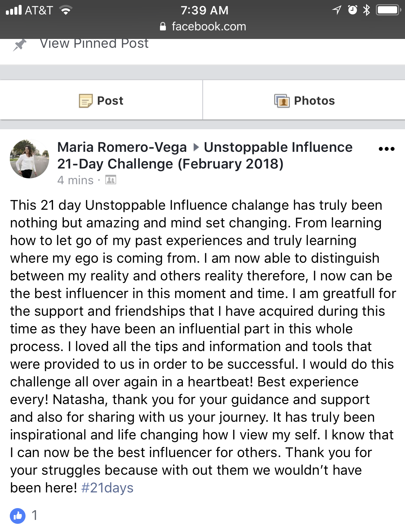Image resolution: width=405 pixels, height=532 pixels.
Task: Select the Photos tab
Action: pos(304,100)
